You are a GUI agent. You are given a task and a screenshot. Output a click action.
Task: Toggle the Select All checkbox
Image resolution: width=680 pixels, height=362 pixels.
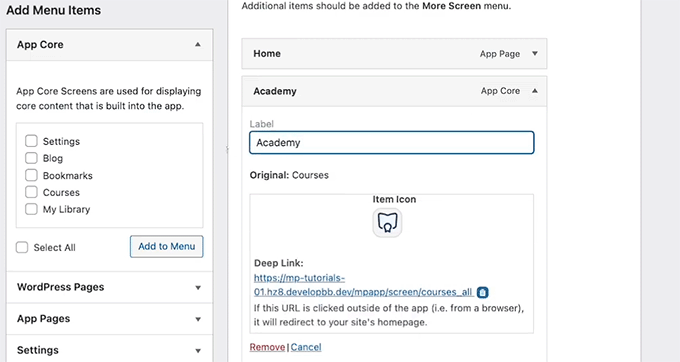click(x=22, y=247)
